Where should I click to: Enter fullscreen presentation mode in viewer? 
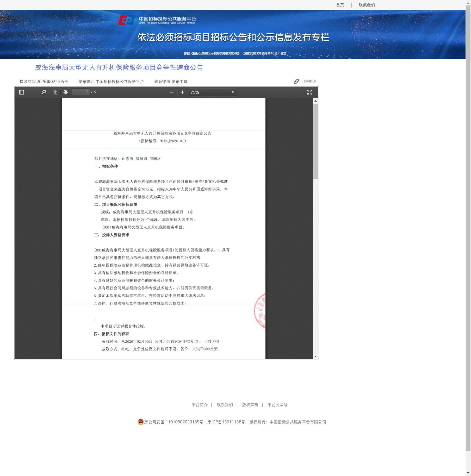coord(309,92)
